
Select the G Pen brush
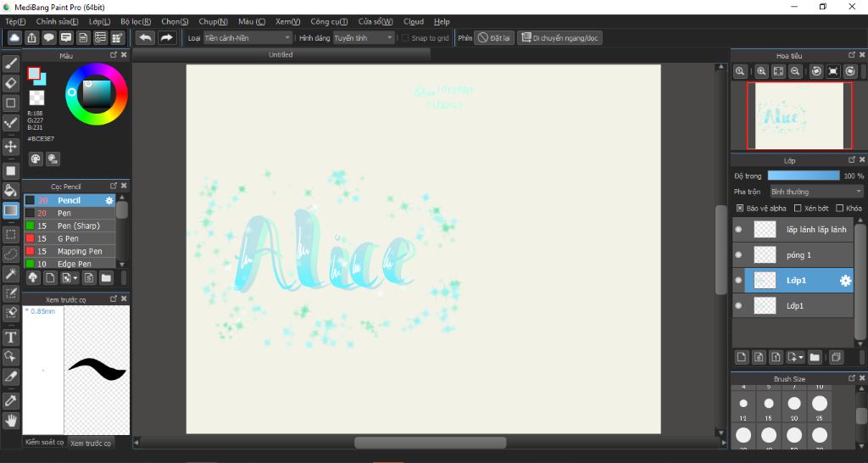(x=70, y=238)
